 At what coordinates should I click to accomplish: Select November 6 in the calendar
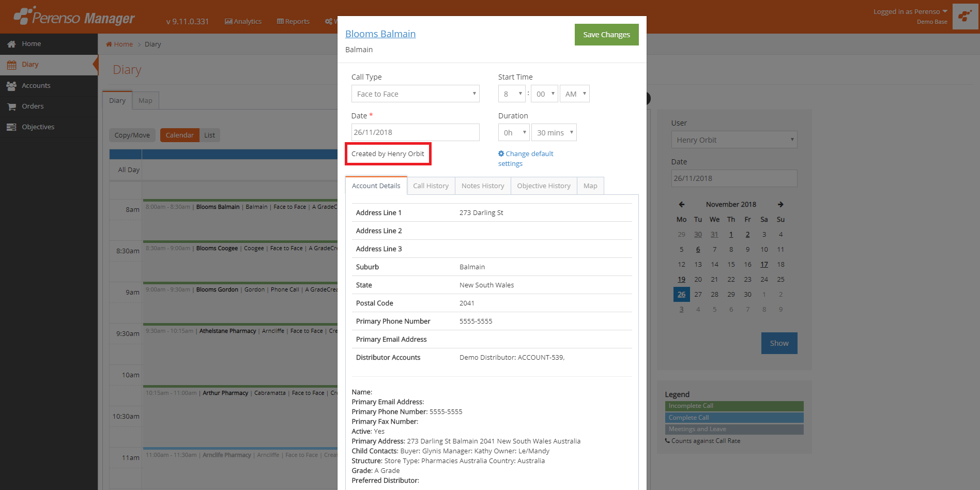click(x=698, y=250)
